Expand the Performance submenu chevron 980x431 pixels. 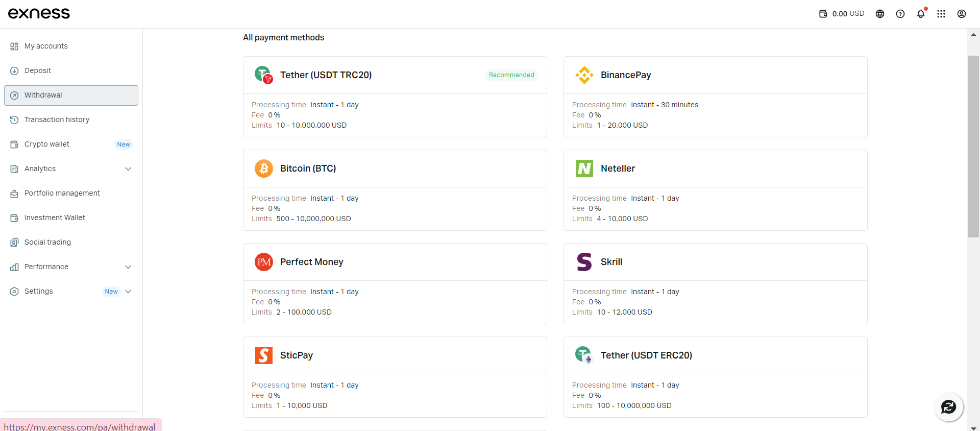tap(128, 267)
